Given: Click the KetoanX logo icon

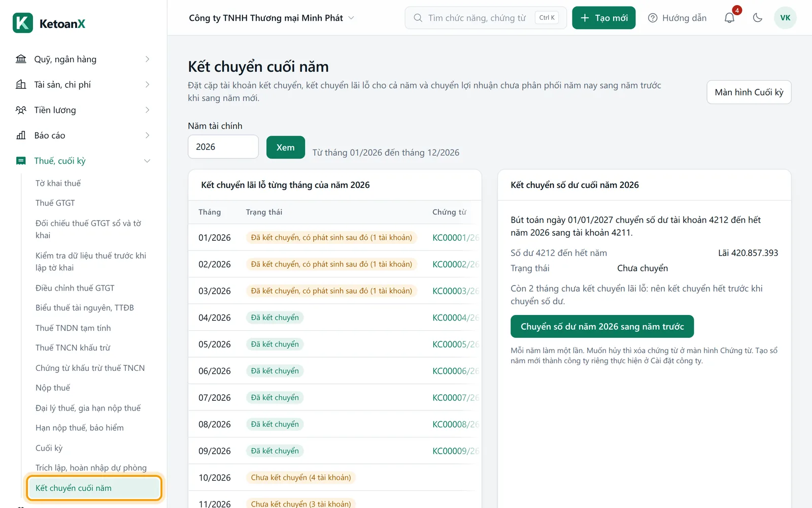Looking at the screenshot, I should pos(23,23).
